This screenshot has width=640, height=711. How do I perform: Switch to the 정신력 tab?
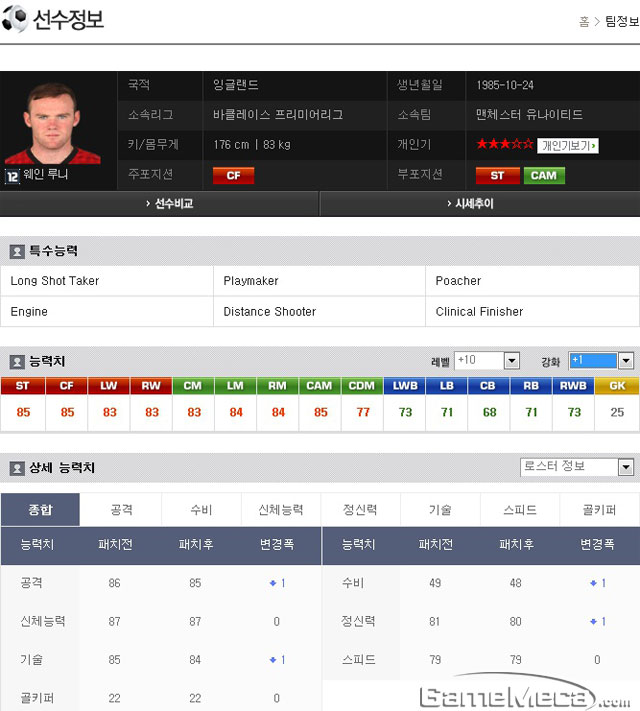point(360,510)
